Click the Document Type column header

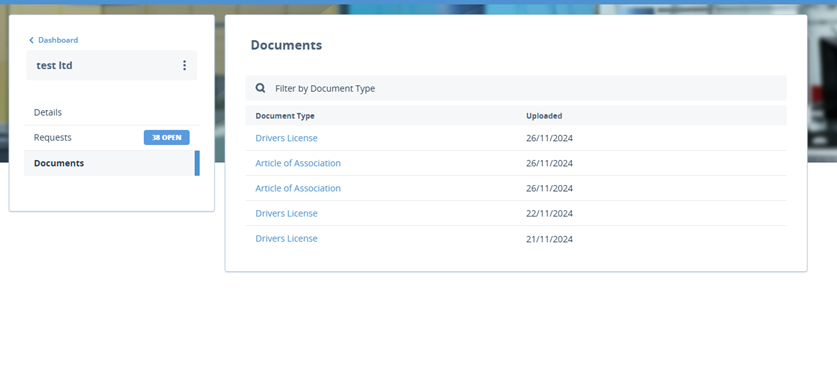[x=285, y=116]
